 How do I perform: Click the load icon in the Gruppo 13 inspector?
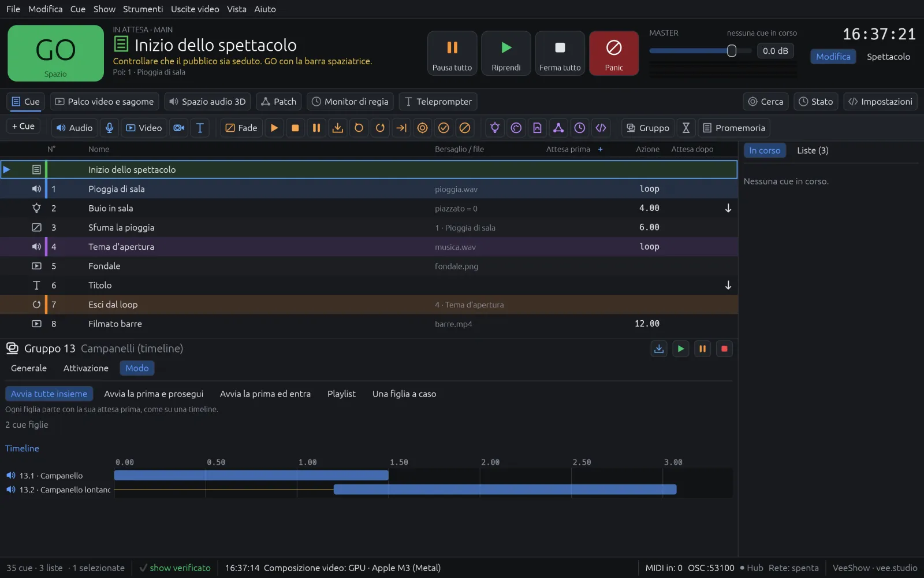coord(659,349)
